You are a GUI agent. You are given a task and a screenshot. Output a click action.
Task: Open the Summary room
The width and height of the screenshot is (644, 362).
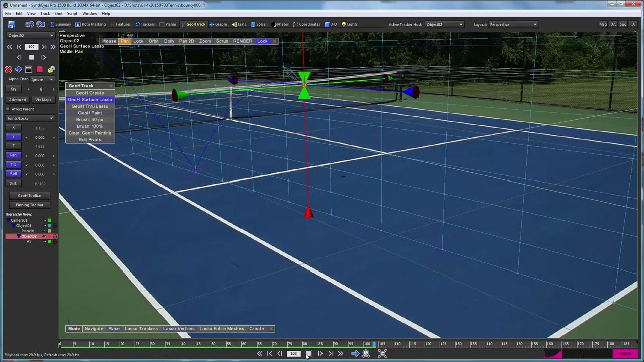point(60,24)
